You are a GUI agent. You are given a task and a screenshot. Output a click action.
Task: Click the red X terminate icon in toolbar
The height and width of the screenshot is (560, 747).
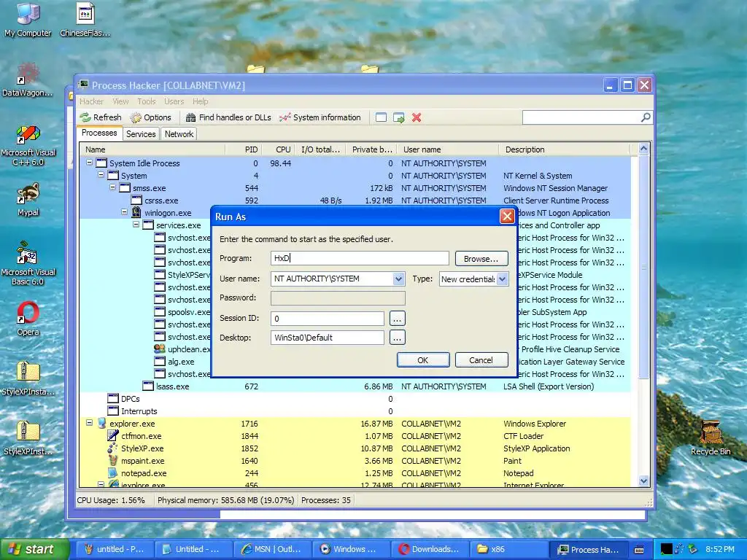pos(417,117)
